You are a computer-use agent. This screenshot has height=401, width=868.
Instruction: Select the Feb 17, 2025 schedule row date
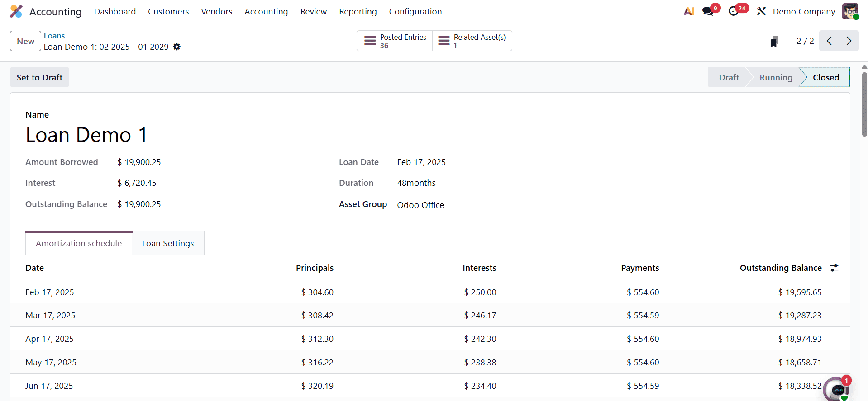click(50, 292)
